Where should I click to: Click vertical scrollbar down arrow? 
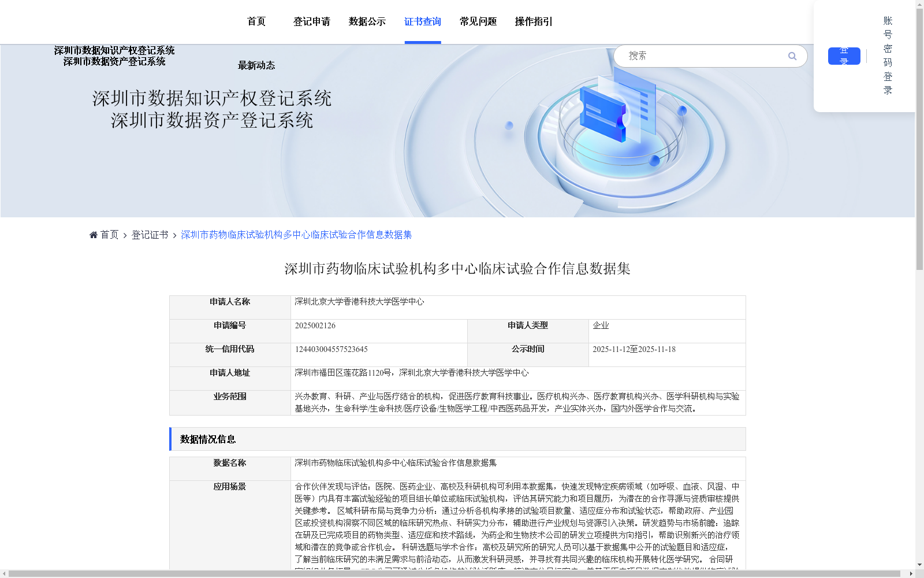[x=919, y=565]
